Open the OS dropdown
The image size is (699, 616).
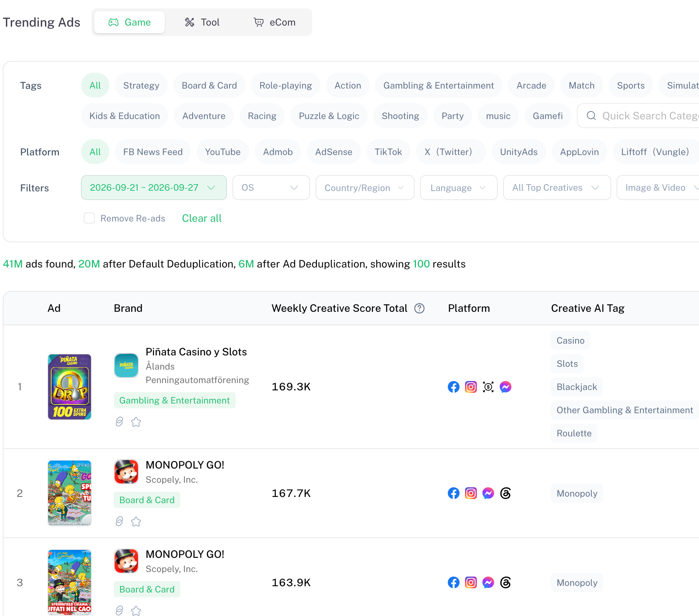pos(271,188)
